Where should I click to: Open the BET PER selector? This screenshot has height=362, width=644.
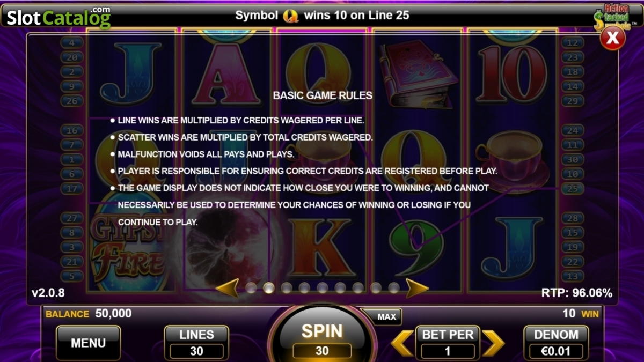448,343
